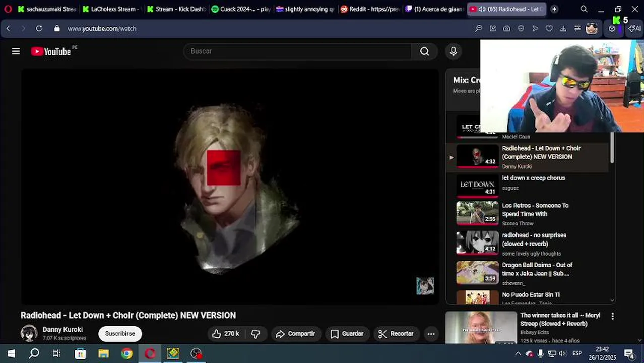Play Los Retros - Someone To Spend Time With
This screenshot has height=363, width=644.
535,210
